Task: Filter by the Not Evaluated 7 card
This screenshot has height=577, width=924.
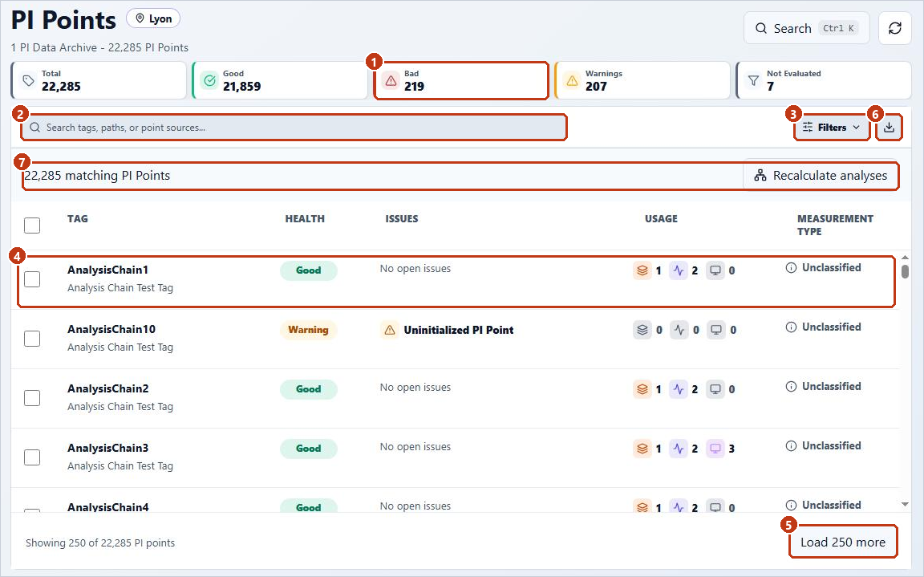Action: point(824,80)
